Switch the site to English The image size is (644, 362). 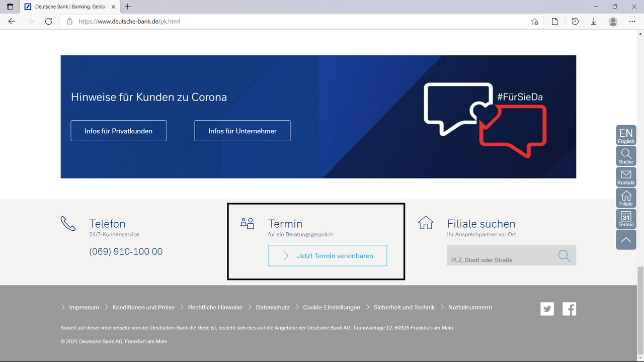(626, 135)
